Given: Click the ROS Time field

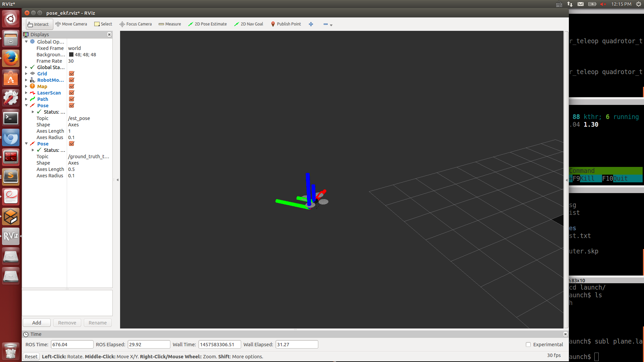Looking at the screenshot, I should click(72, 345).
